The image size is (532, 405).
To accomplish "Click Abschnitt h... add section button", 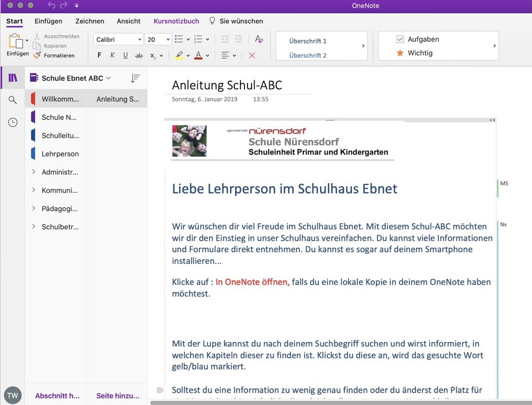I will pyautogui.click(x=57, y=395).
